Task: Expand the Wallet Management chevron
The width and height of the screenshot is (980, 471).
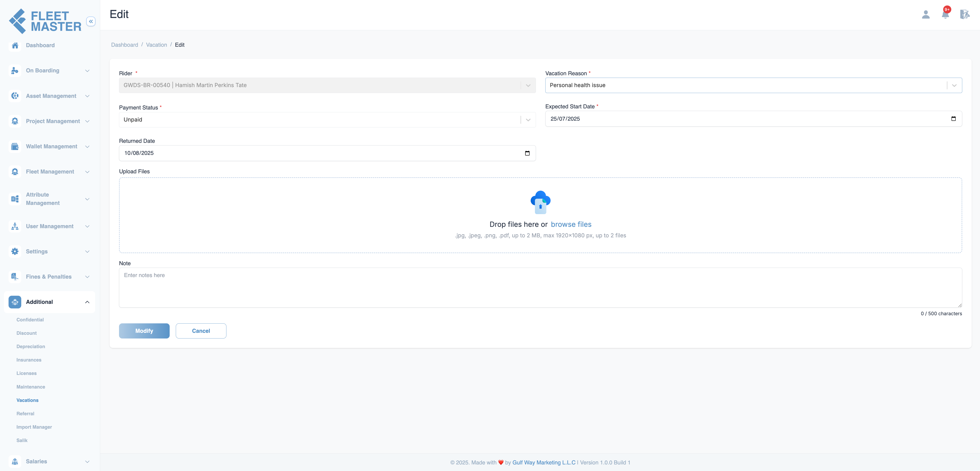Action: [x=87, y=147]
